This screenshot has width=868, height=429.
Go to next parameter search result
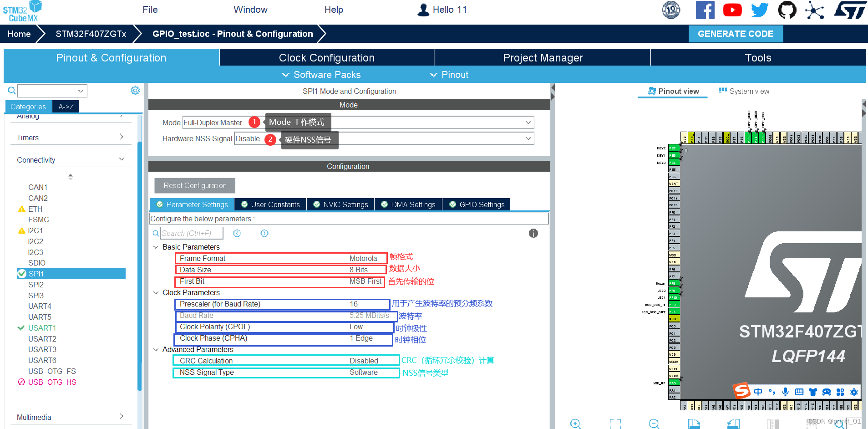point(264,233)
